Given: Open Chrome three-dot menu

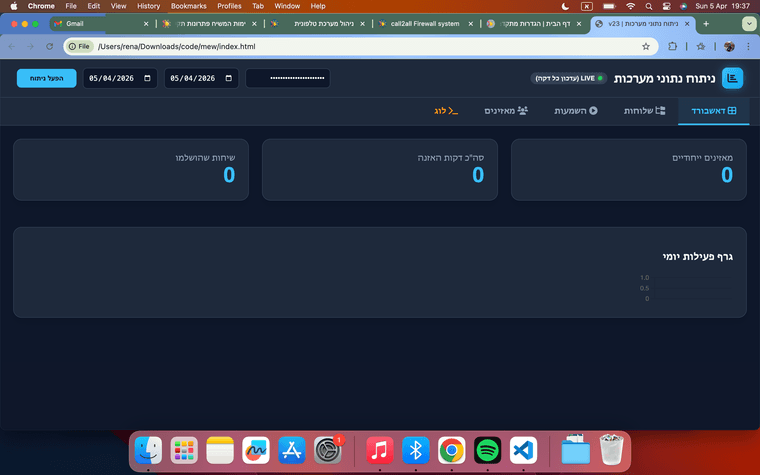Looking at the screenshot, I should [748, 47].
